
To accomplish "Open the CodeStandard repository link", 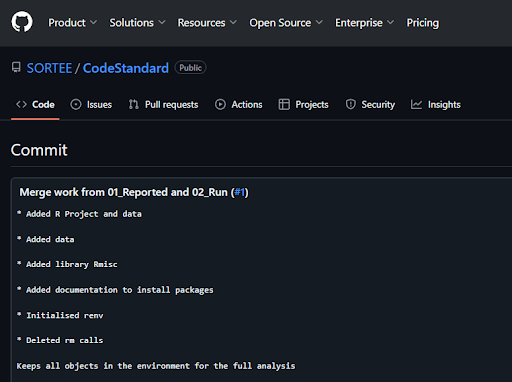I will point(126,68).
